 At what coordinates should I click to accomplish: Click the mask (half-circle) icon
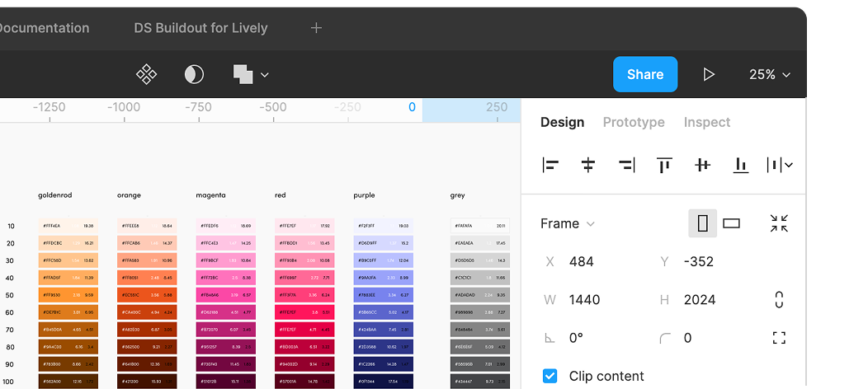click(194, 75)
